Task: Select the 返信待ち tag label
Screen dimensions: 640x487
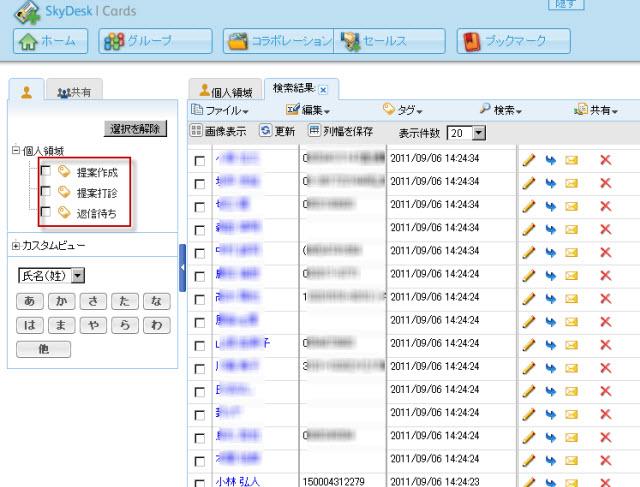Action: click(97, 213)
